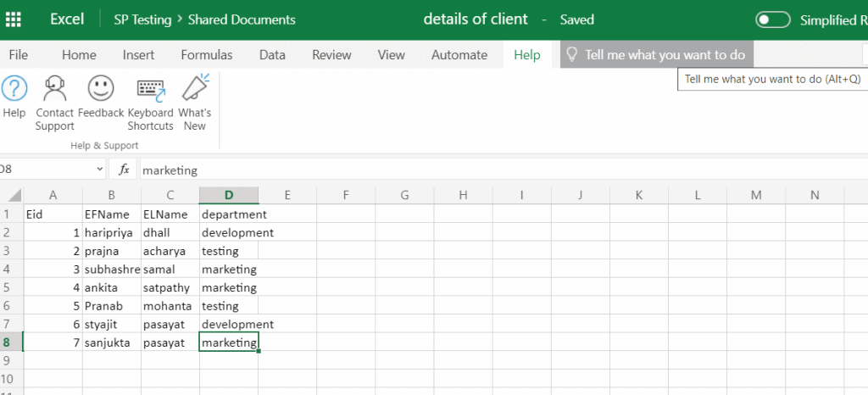Click the formula bar containing marketing

click(503, 170)
